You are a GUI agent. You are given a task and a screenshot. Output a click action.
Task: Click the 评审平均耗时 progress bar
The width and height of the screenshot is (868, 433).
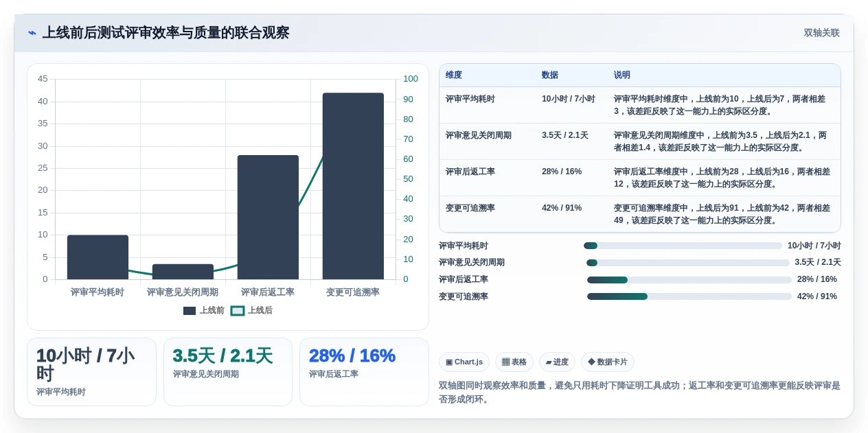[683, 246]
